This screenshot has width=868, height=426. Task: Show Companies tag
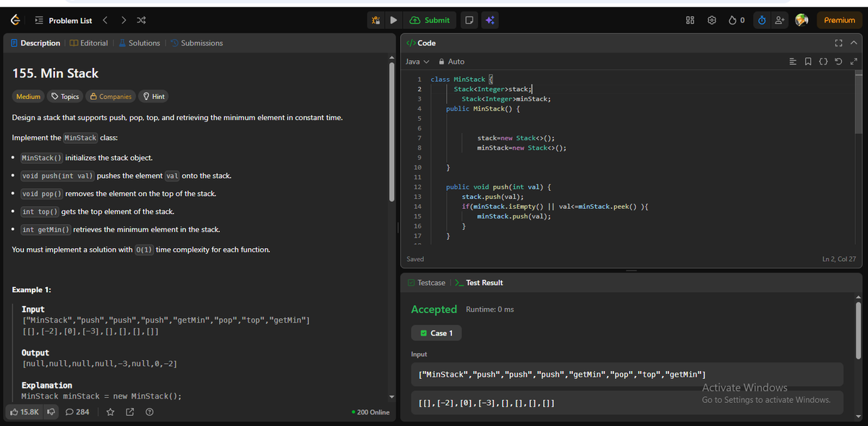111,96
